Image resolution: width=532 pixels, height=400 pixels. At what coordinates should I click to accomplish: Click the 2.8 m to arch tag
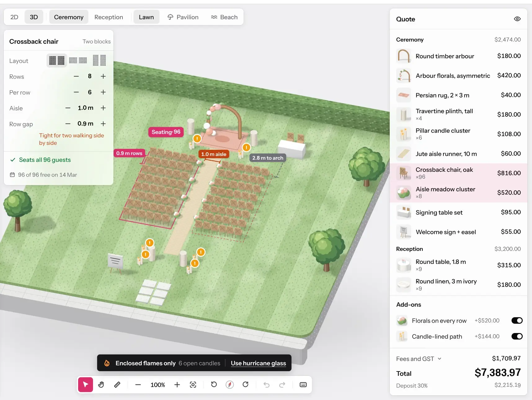click(268, 158)
